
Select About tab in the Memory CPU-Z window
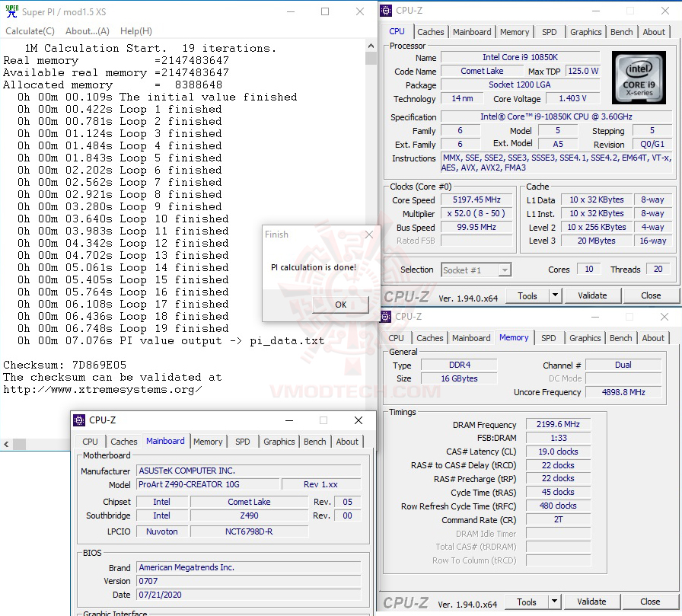point(653,338)
